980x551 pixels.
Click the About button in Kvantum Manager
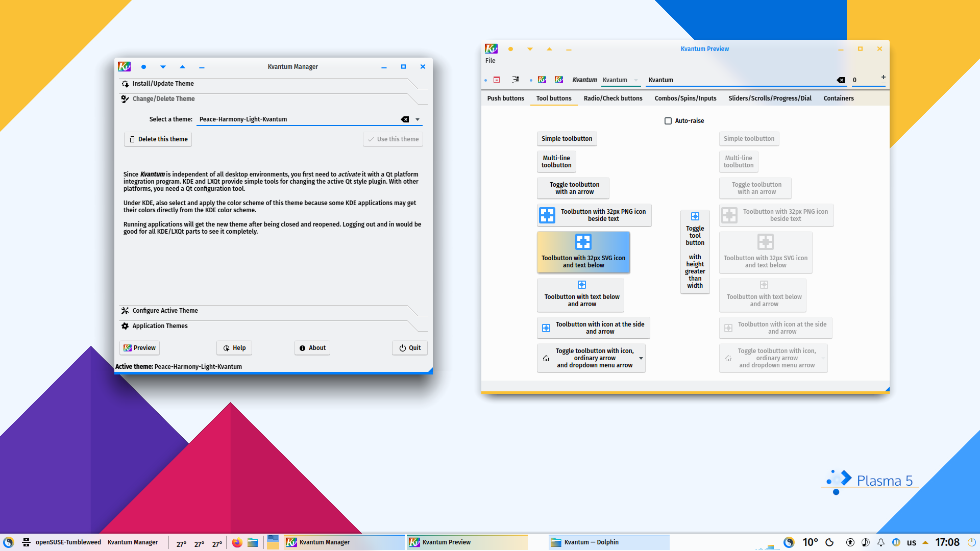click(312, 348)
